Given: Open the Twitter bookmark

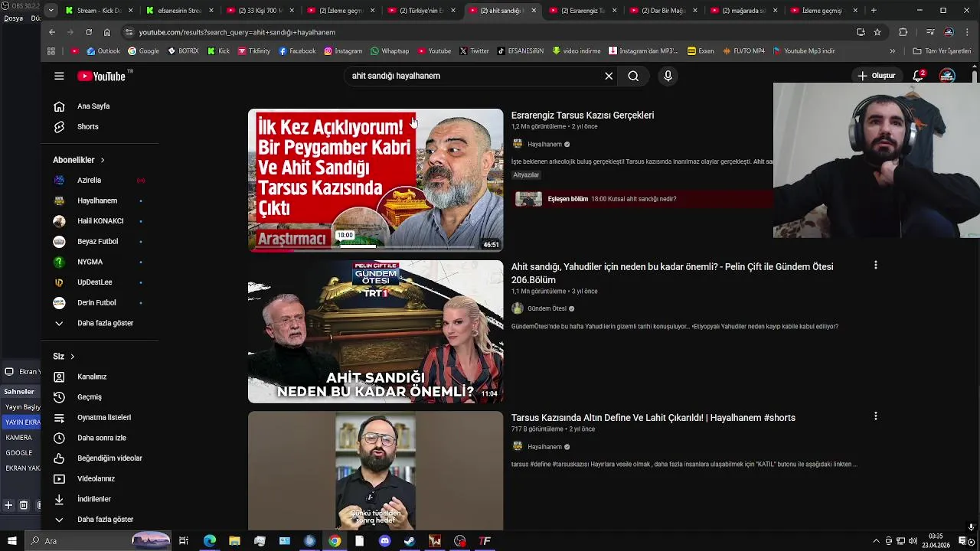Looking at the screenshot, I should click(474, 51).
